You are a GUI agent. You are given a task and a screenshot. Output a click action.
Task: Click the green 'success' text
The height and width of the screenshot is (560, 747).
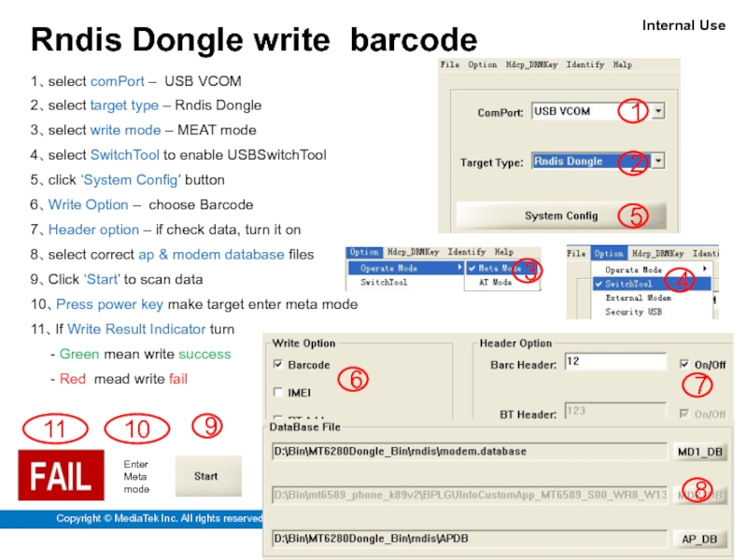click(204, 354)
